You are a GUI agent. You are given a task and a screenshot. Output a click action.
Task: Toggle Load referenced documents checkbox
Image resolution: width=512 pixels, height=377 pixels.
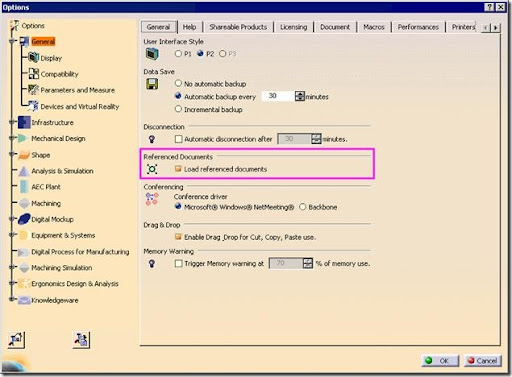click(x=178, y=169)
